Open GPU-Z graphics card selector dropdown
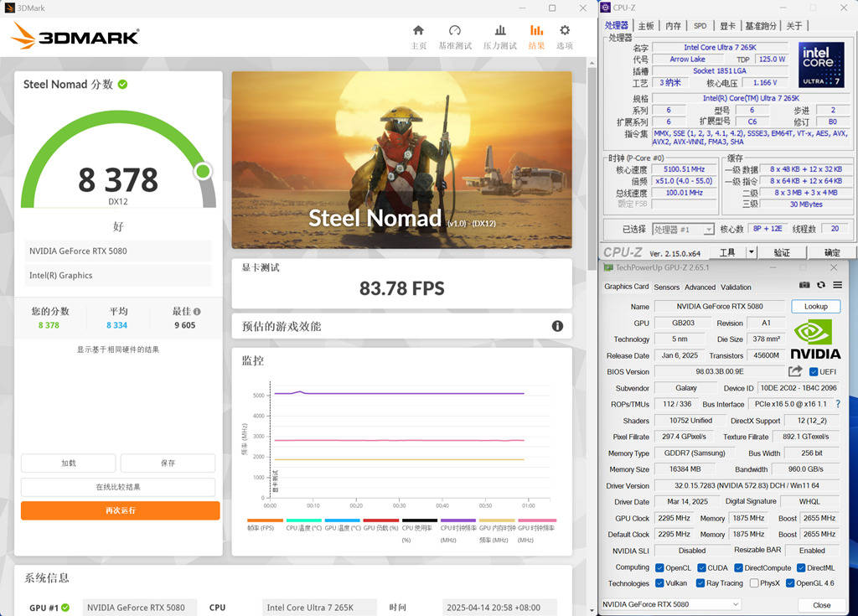The width and height of the screenshot is (858, 616). click(671, 604)
